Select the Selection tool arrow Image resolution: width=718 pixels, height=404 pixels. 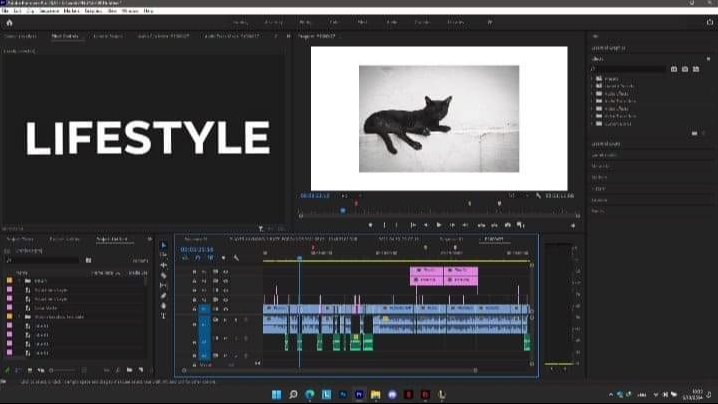coord(163,246)
